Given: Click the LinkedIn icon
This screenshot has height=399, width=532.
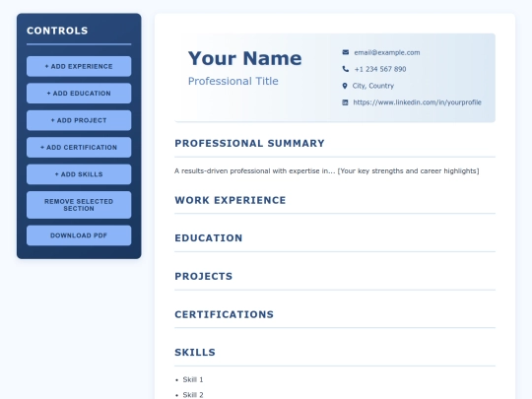Looking at the screenshot, I should [x=345, y=102].
